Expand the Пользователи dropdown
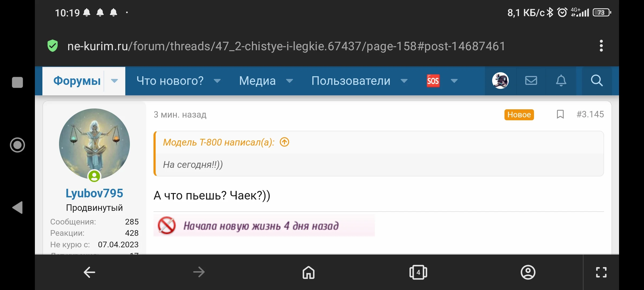Image resolution: width=644 pixels, height=290 pixels. point(404,81)
